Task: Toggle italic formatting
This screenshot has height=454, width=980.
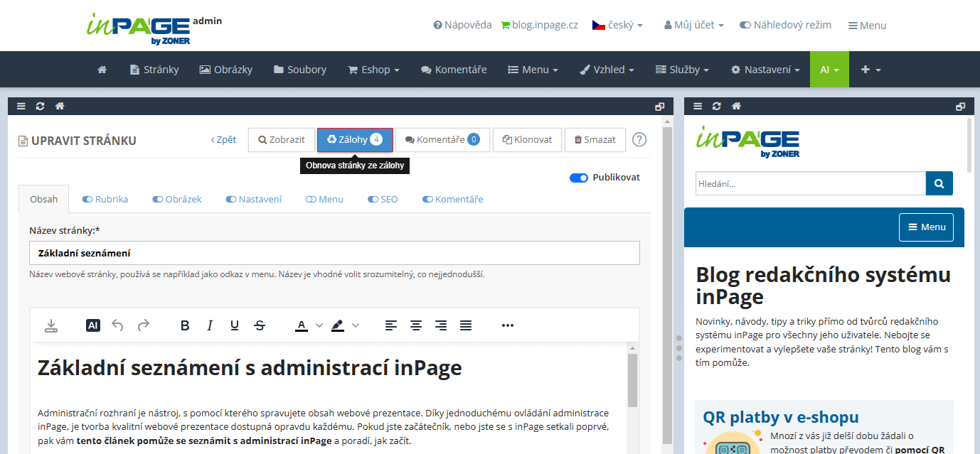Action: pyautogui.click(x=210, y=325)
